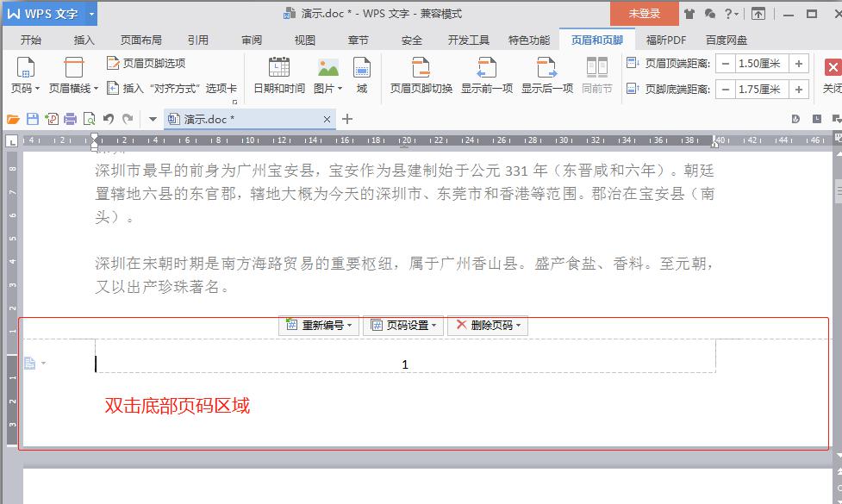Screen dimensions: 842x504
Task: Click the open folder icon in quick toolbar
Action: click(x=14, y=119)
